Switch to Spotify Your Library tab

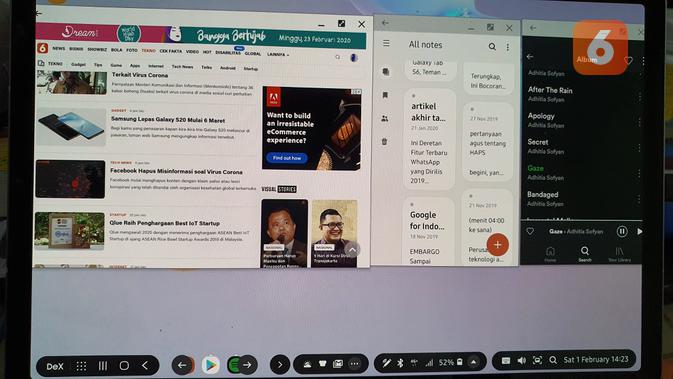click(x=619, y=254)
